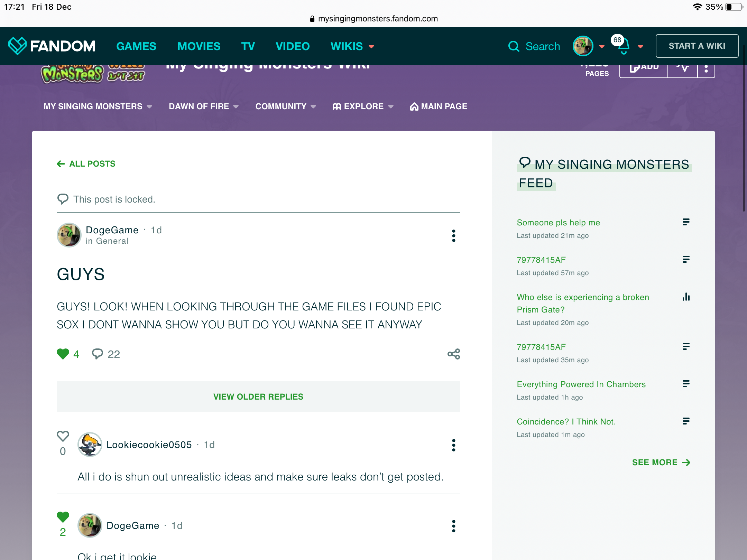This screenshot has width=747, height=560.
Task: Click the comment bubble showing 22 replies
Action: click(98, 354)
